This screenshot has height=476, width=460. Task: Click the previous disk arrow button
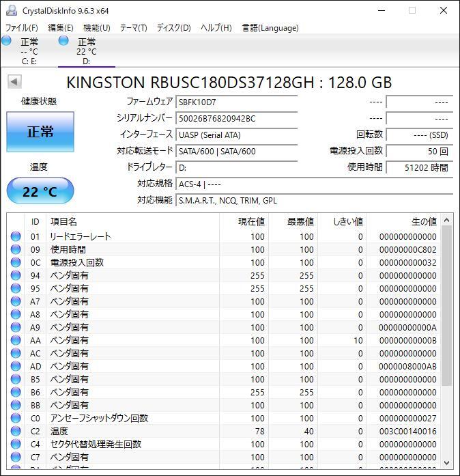(x=14, y=82)
